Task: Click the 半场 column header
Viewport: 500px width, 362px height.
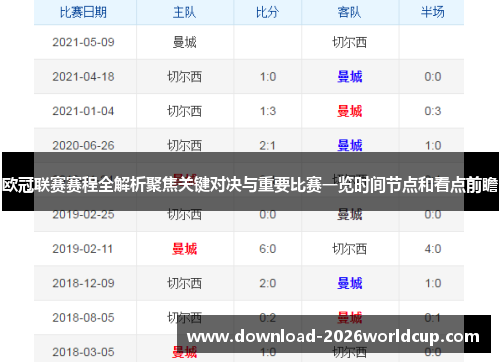Action: [432, 12]
